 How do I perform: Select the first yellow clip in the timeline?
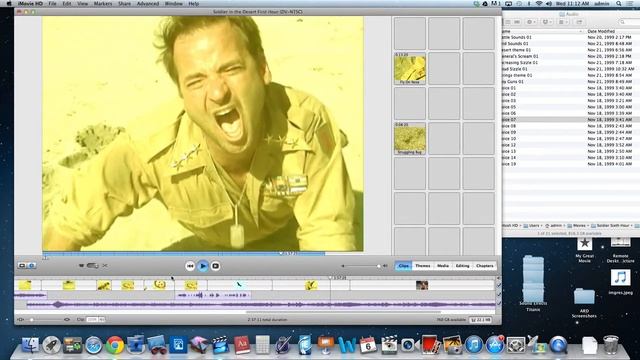(25, 285)
